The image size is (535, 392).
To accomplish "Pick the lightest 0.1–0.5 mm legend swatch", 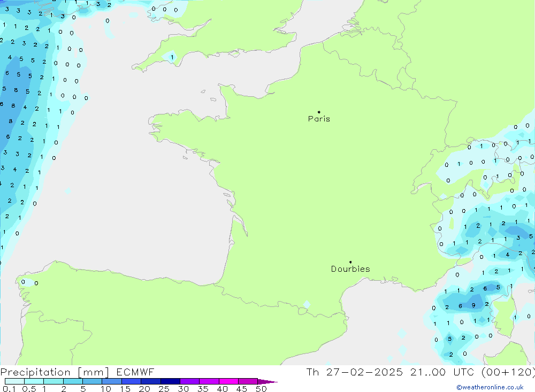I will point(14,381).
